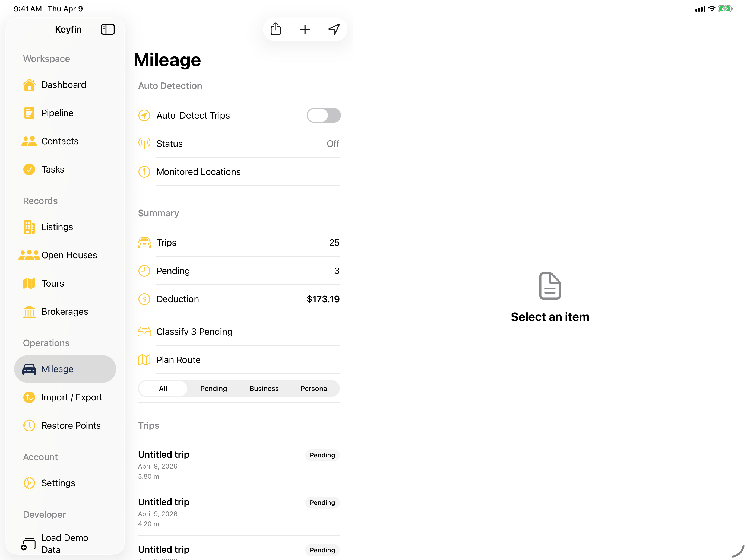The width and height of the screenshot is (747, 560).
Task: Tap the location arrow toolbar icon
Action: pos(334,29)
